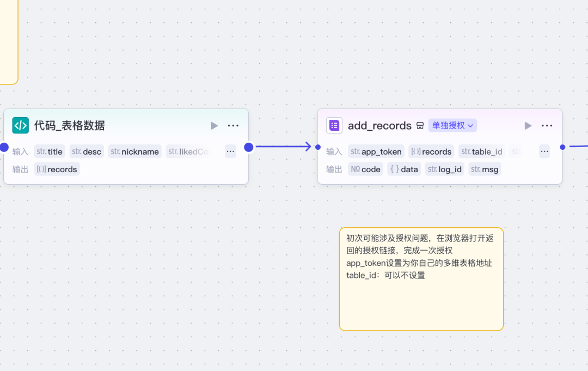Click the data output tag

(x=404, y=169)
